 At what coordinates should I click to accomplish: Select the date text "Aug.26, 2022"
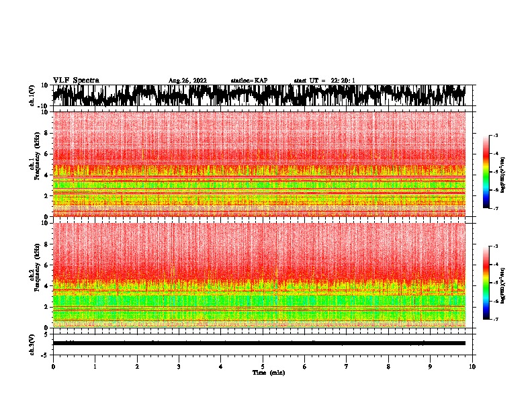point(187,81)
